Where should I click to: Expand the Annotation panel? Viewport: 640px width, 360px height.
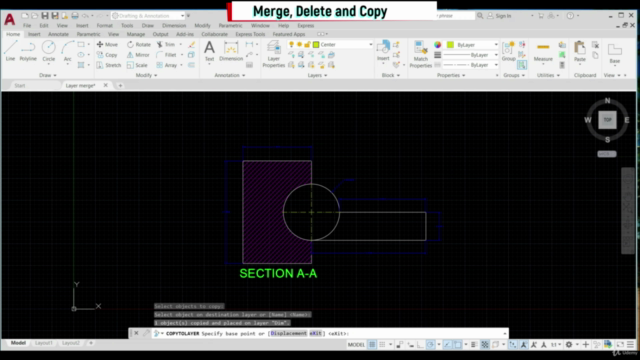tap(230, 75)
